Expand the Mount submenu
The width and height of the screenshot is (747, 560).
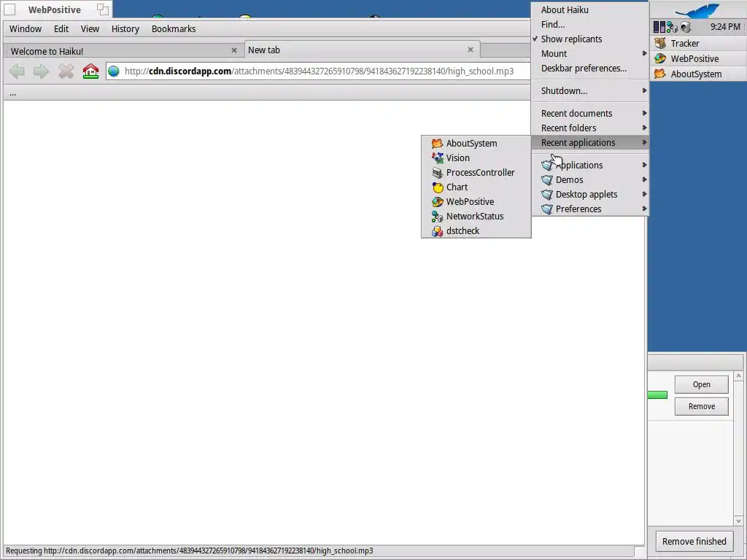589,54
